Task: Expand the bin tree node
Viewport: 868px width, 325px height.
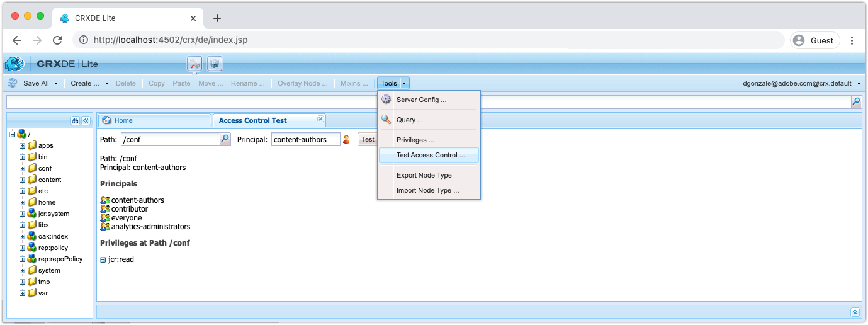Action: [x=23, y=157]
